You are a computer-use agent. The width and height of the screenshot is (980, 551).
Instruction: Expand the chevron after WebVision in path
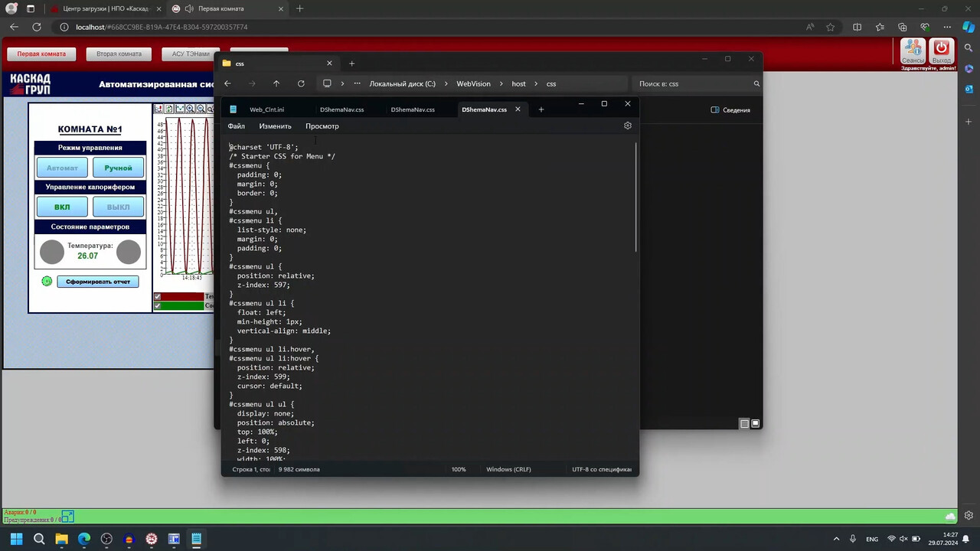pyautogui.click(x=501, y=83)
